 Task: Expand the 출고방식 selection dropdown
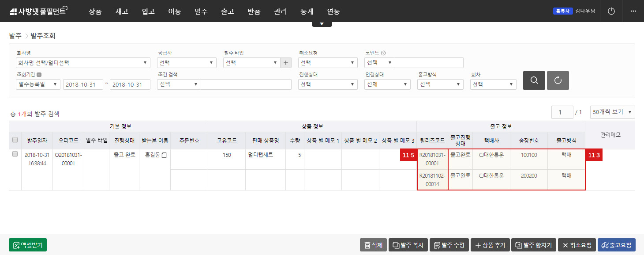(440, 84)
